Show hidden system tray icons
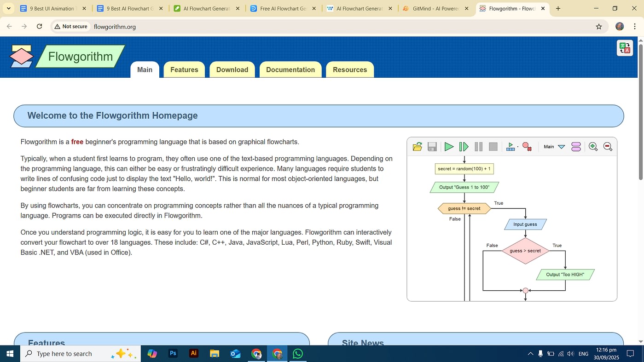 tap(530, 354)
